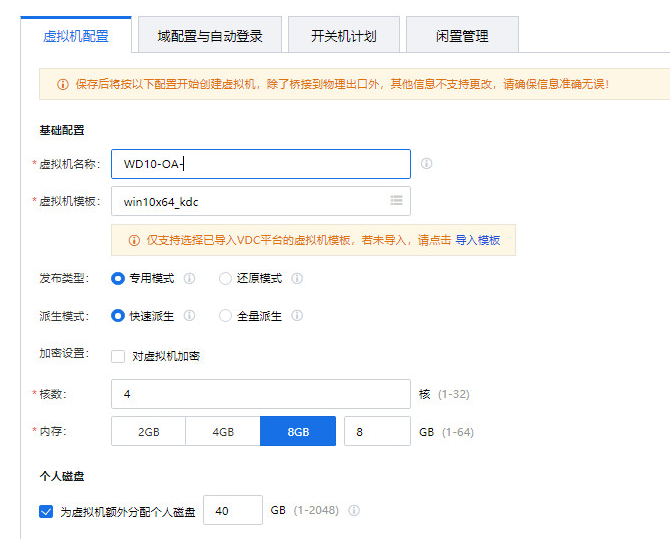Select 还原模式 publish type
670x539 pixels.
tap(226, 278)
